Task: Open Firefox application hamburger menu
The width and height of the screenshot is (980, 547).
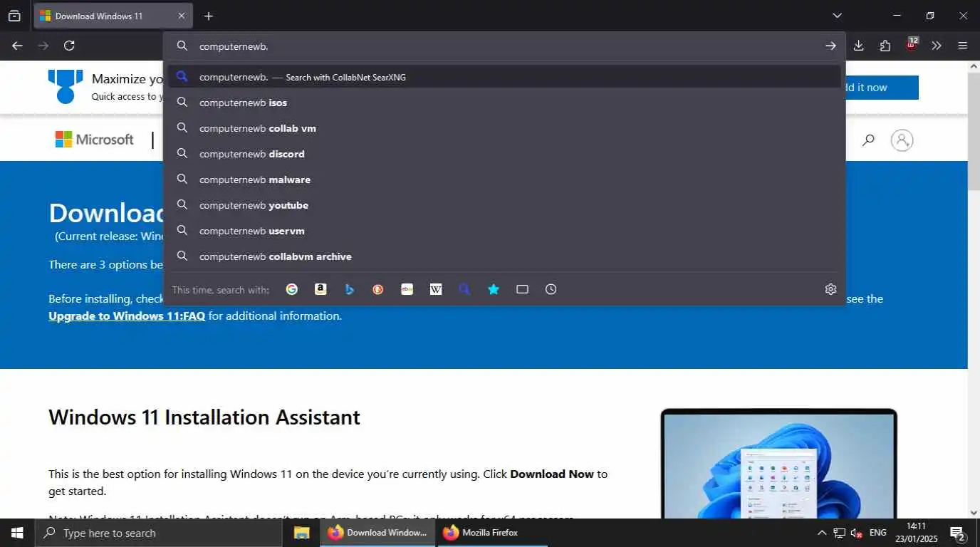Action: click(963, 46)
